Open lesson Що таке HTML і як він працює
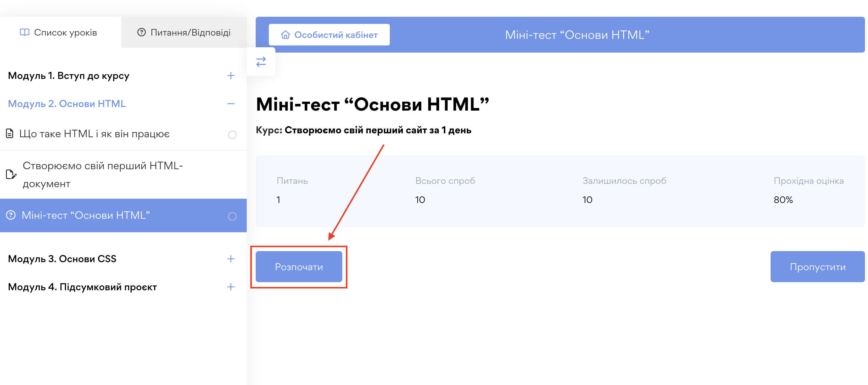This screenshot has height=385, width=868. coord(94,134)
